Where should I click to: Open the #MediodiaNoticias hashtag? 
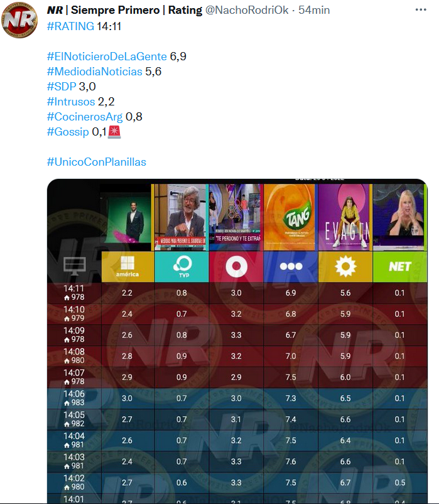[95, 72]
